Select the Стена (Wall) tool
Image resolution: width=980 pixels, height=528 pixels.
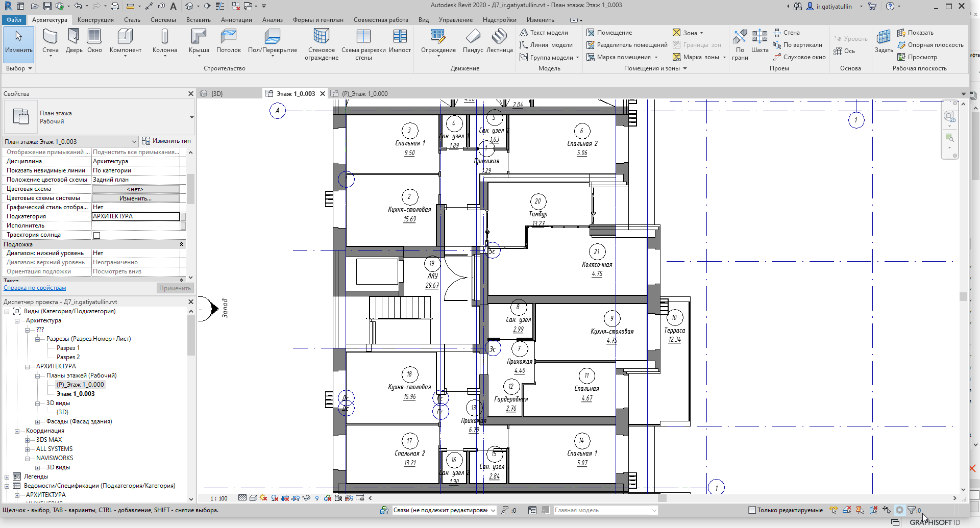click(50, 41)
